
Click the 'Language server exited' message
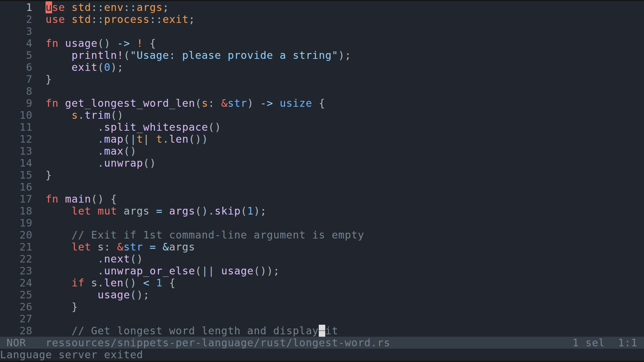[x=71, y=355]
